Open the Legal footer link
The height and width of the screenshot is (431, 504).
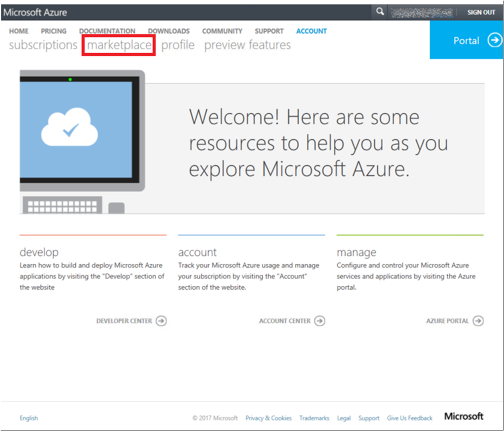344,418
